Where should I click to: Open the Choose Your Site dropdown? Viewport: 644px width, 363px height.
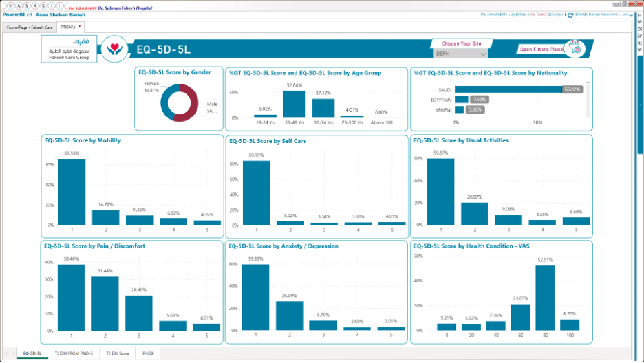click(461, 54)
